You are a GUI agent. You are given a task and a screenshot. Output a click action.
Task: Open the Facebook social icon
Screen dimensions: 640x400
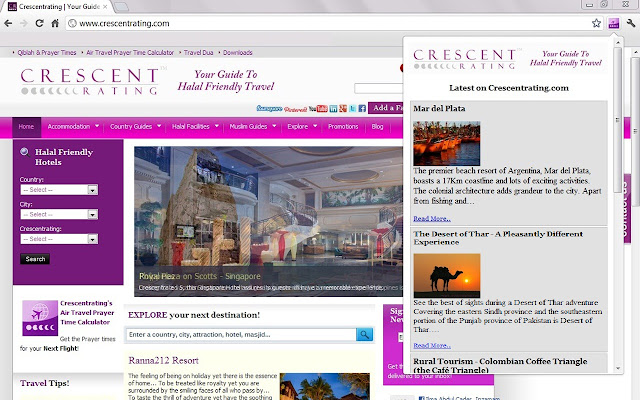(x=362, y=109)
